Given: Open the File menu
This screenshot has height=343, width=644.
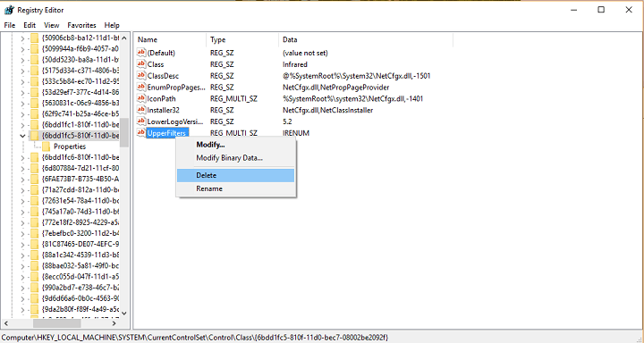Looking at the screenshot, I should 10,25.
